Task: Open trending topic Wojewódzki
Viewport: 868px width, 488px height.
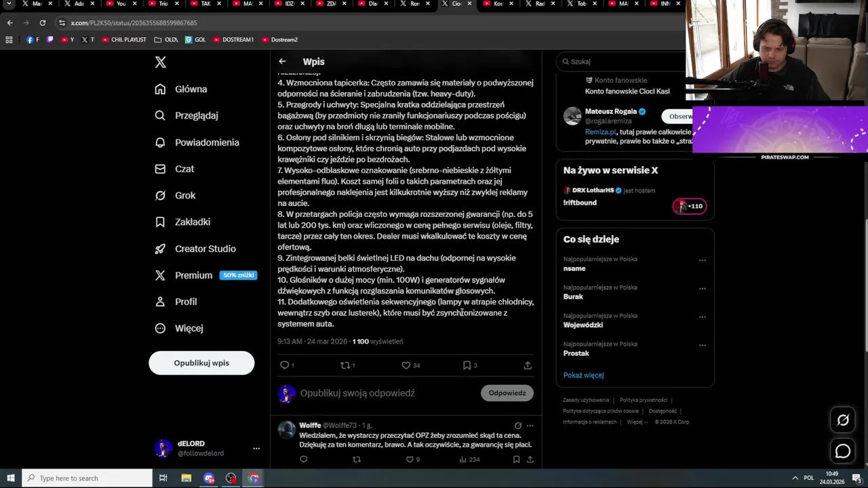Action: [583, 325]
